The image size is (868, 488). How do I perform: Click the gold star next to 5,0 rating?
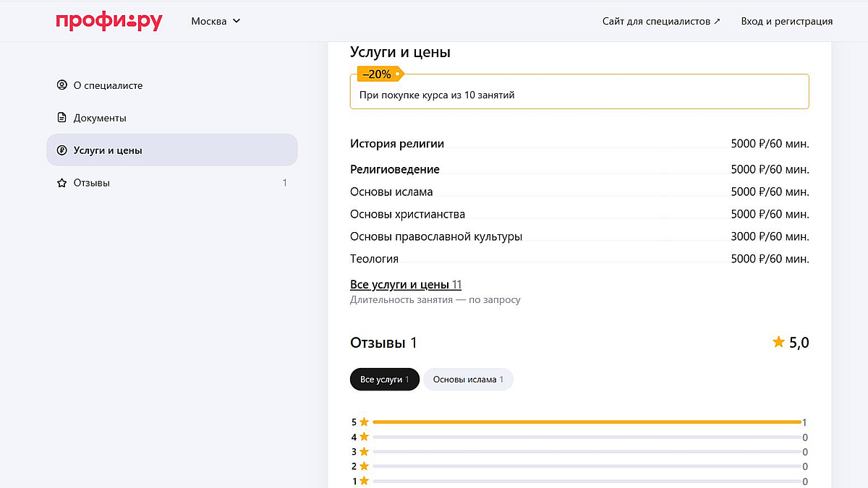point(778,342)
